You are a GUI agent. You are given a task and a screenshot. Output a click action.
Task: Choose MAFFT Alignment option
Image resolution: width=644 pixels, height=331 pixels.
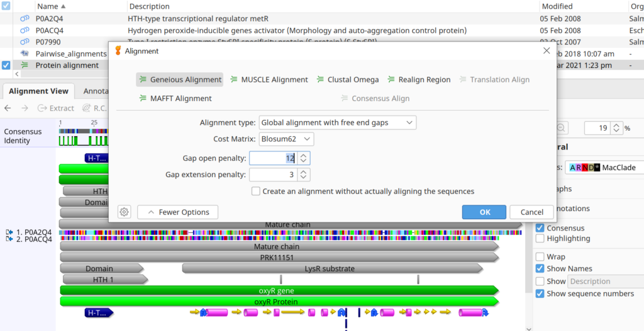coord(175,99)
